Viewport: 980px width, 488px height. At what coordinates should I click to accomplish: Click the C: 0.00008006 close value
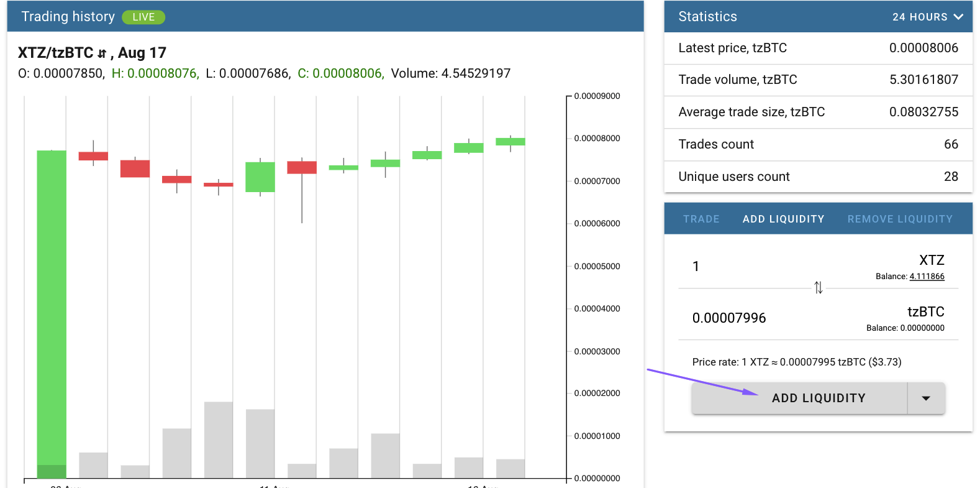coord(341,73)
